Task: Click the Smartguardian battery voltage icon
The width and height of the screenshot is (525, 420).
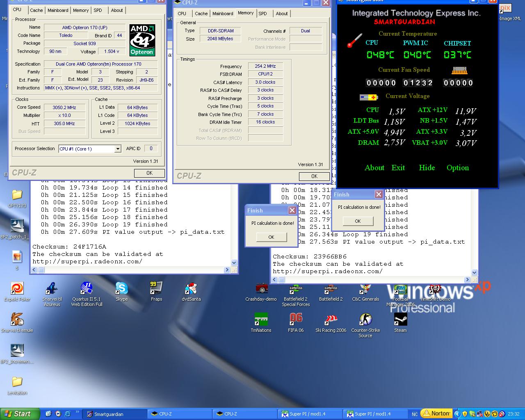Action: click(x=369, y=97)
